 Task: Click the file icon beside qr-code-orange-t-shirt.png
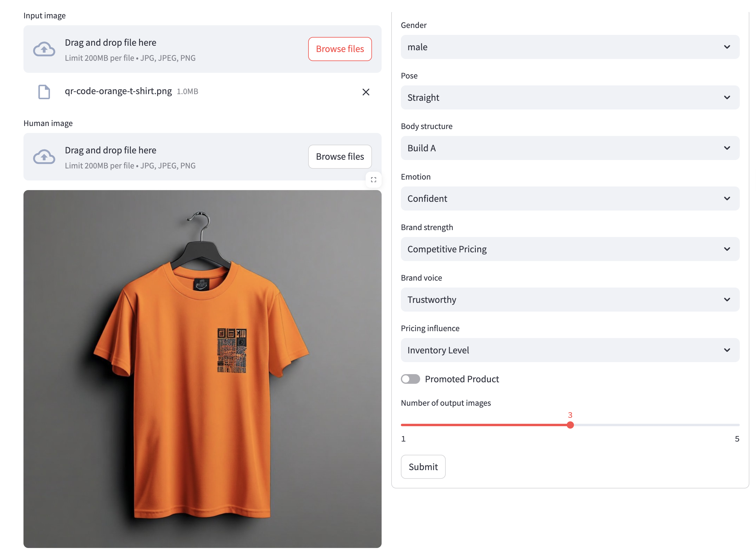pyautogui.click(x=44, y=92)
